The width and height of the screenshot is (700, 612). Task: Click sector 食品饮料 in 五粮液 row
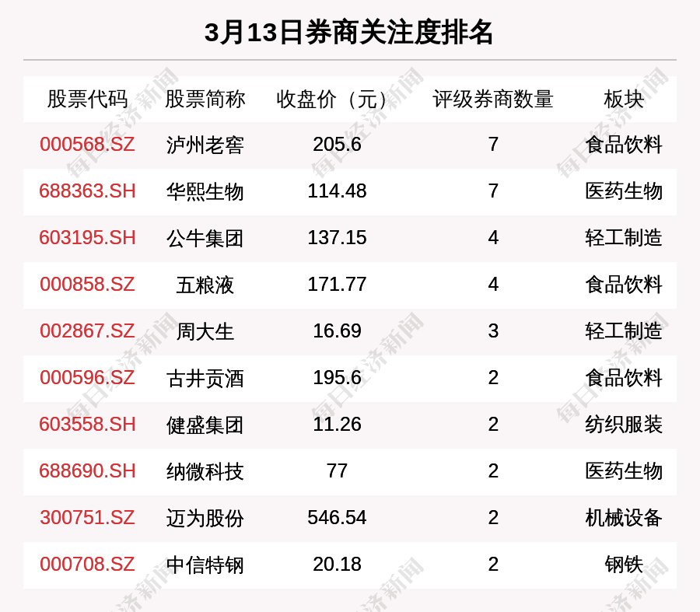tap(624, 285)
